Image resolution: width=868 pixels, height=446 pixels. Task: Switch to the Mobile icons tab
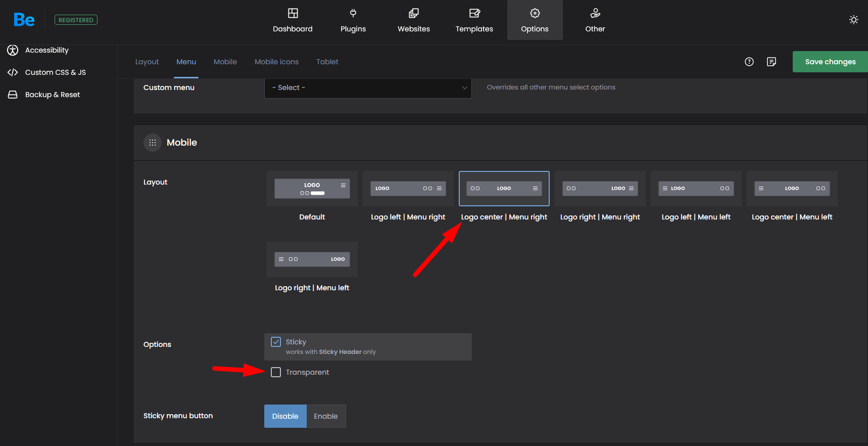(276, 62)
